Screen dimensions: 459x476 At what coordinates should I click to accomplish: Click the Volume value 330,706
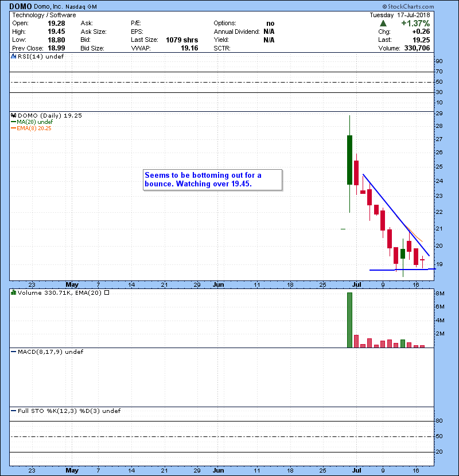point(417,48)
